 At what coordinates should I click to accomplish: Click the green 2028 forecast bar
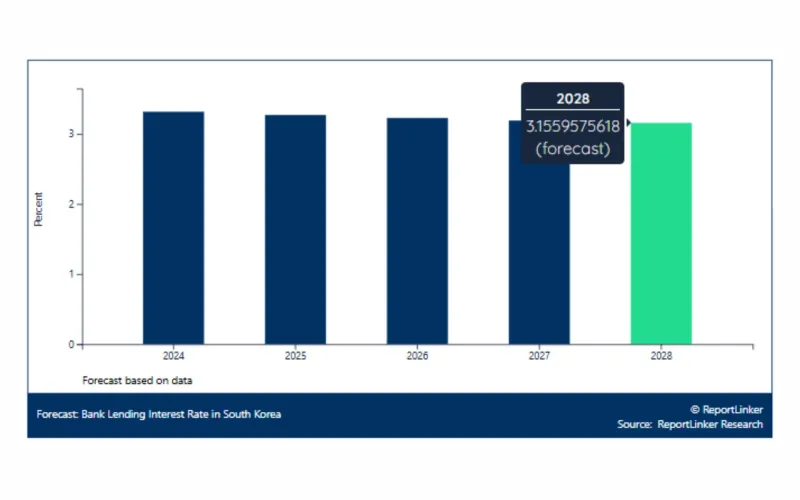pos(661,234)
